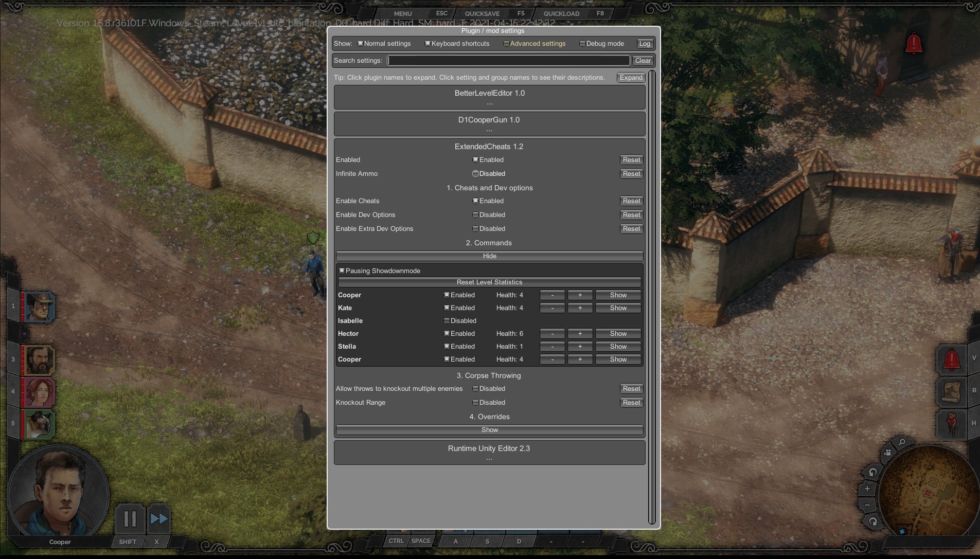Collapse the ExtendedCheats 1.2 plugin header
This screenshot has width=980, height=559.
(x=489, y=147)
